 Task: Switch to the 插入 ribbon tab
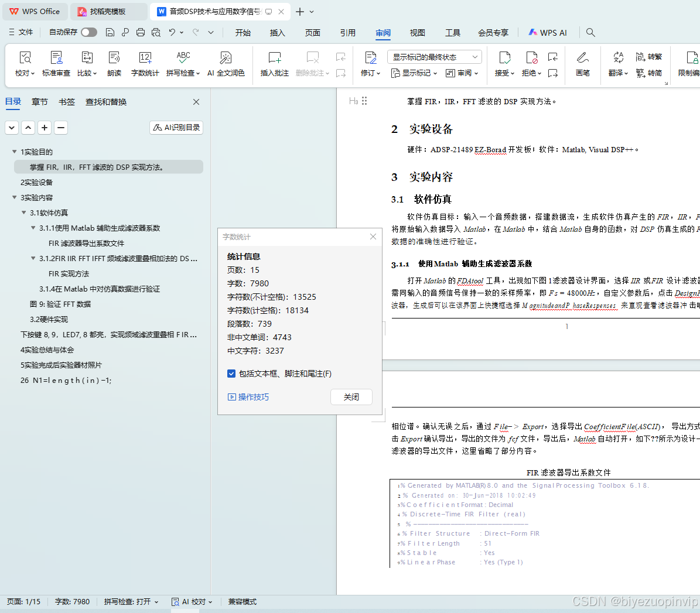(x=277, y=33)
